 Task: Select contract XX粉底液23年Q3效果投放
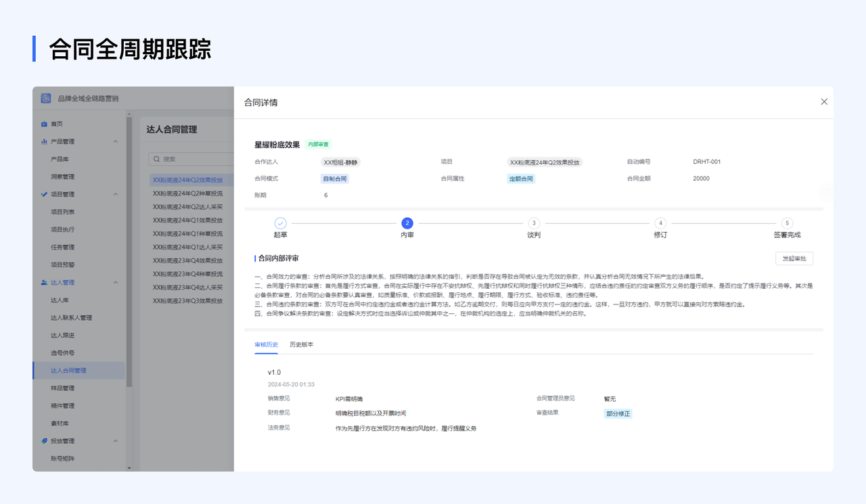coord(187,301)
